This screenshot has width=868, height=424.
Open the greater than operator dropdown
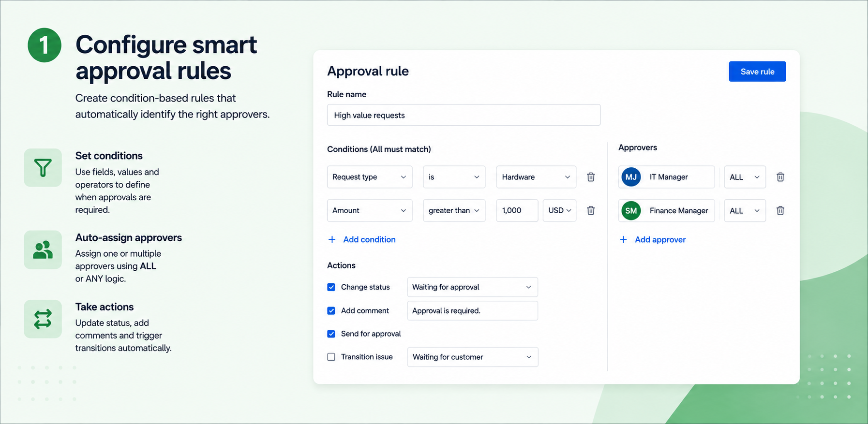point(454,210)
